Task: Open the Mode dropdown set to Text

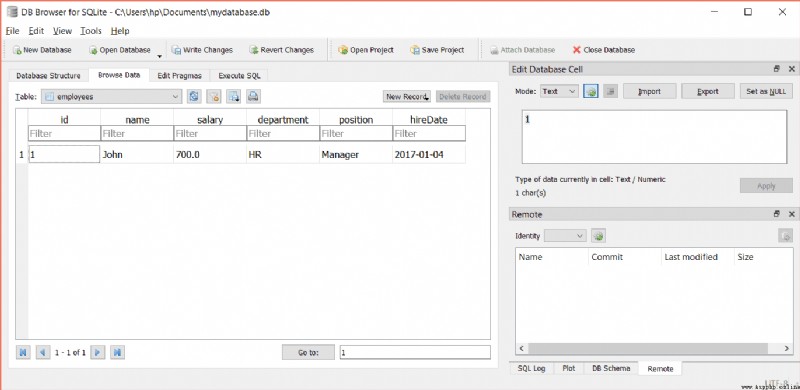Action: click(559, 91)
